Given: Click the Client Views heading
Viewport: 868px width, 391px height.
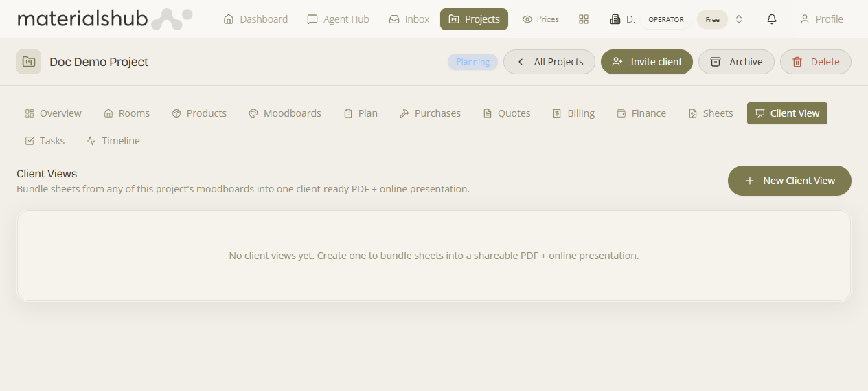Looking at the screenshot, I should pos(47,174).
